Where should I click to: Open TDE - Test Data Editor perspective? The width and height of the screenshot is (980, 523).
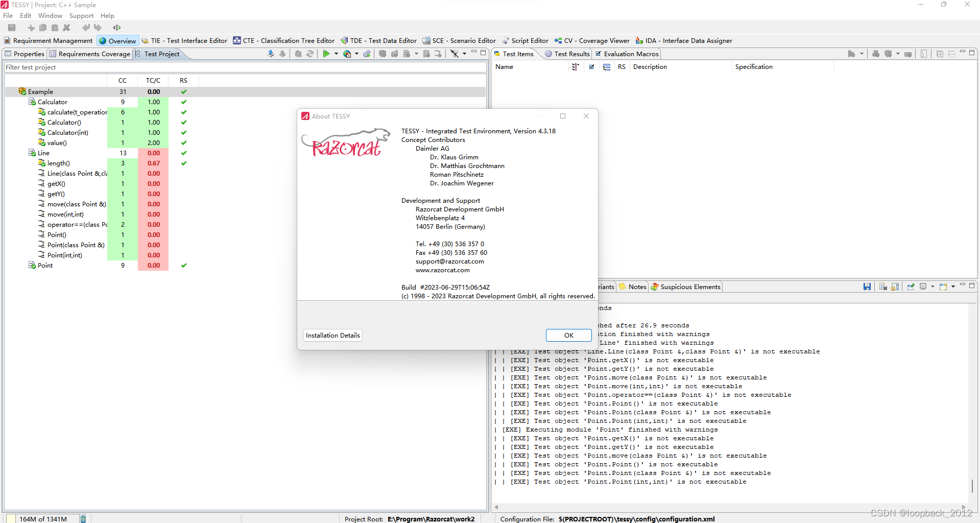378,41
